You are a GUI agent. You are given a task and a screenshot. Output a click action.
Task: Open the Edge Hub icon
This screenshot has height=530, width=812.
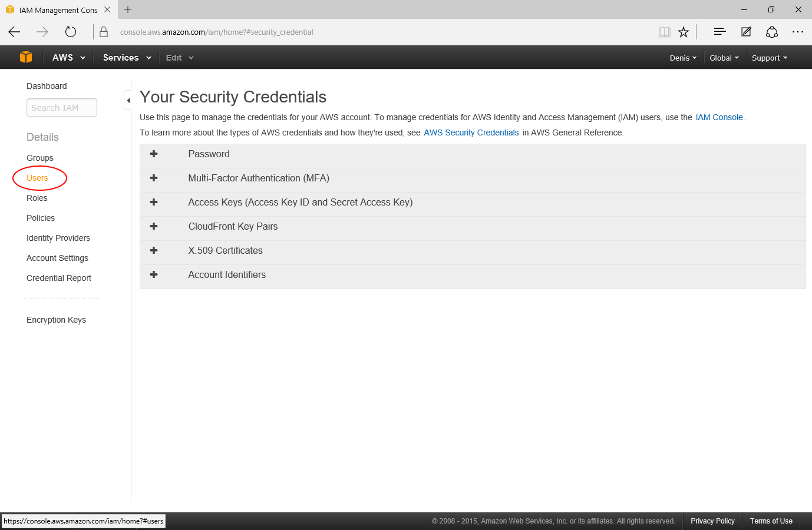[x=719, y=32]
